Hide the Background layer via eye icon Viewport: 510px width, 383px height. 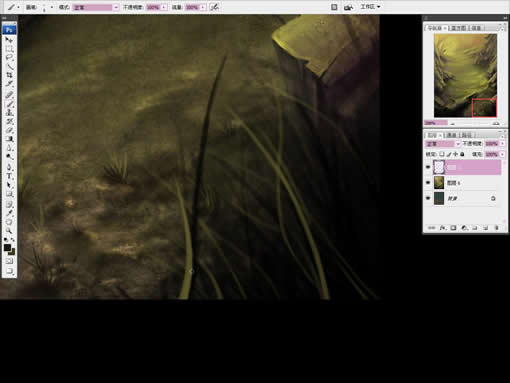pyautogui.click(x=428, y=198)
